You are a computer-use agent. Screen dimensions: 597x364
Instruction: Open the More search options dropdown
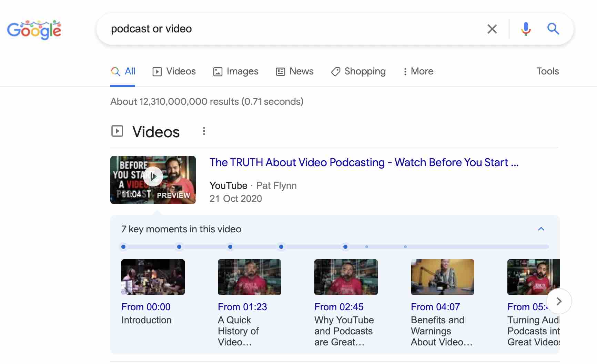(418, 71)
